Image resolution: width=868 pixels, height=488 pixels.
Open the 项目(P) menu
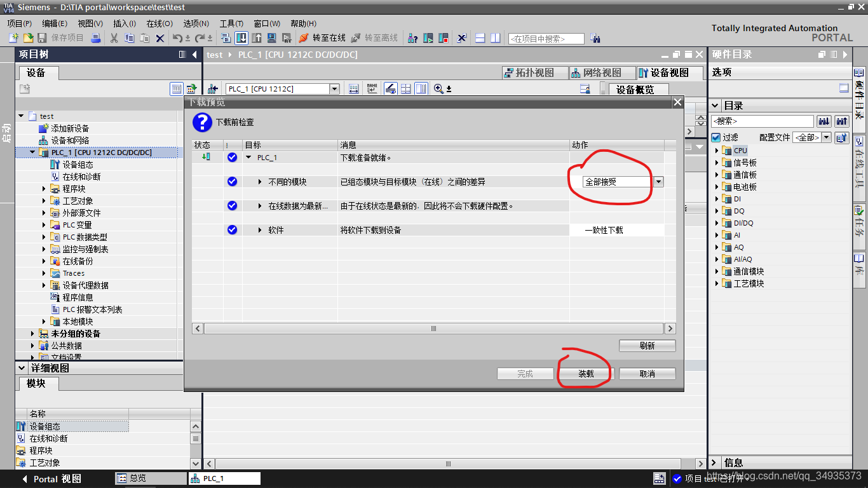coord(19,24)
